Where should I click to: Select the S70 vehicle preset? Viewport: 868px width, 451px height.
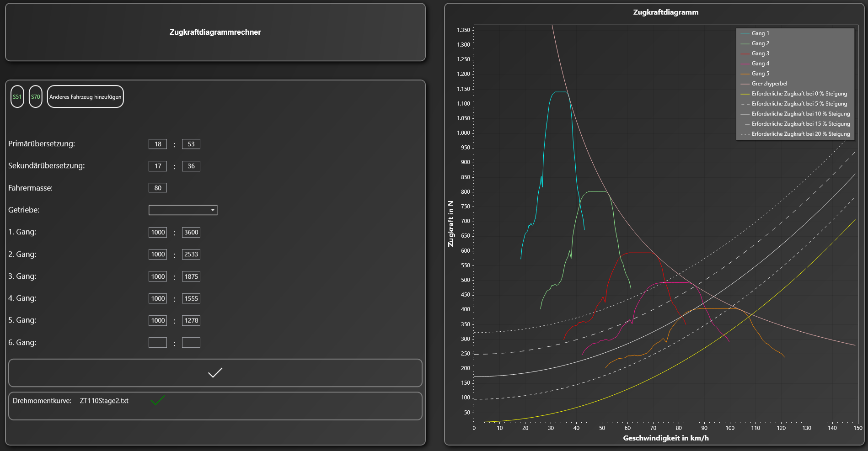36,97
